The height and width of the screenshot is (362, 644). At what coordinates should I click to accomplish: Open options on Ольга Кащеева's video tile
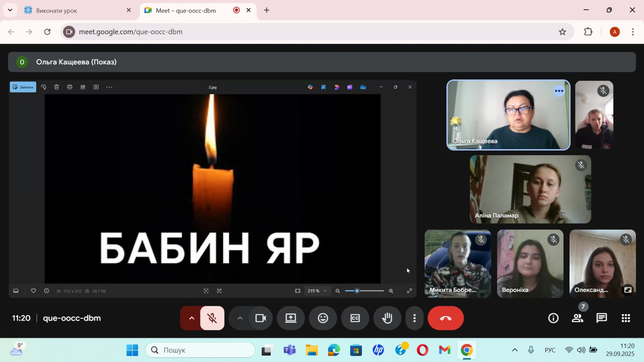559,91
